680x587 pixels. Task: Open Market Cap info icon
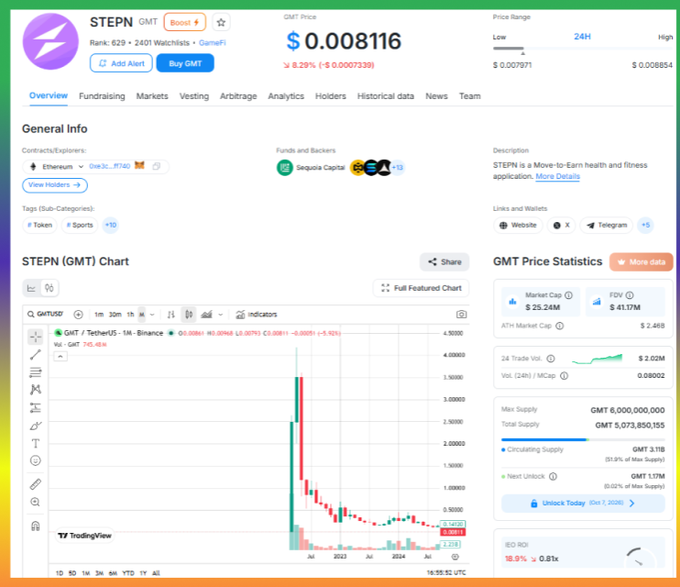569,295
